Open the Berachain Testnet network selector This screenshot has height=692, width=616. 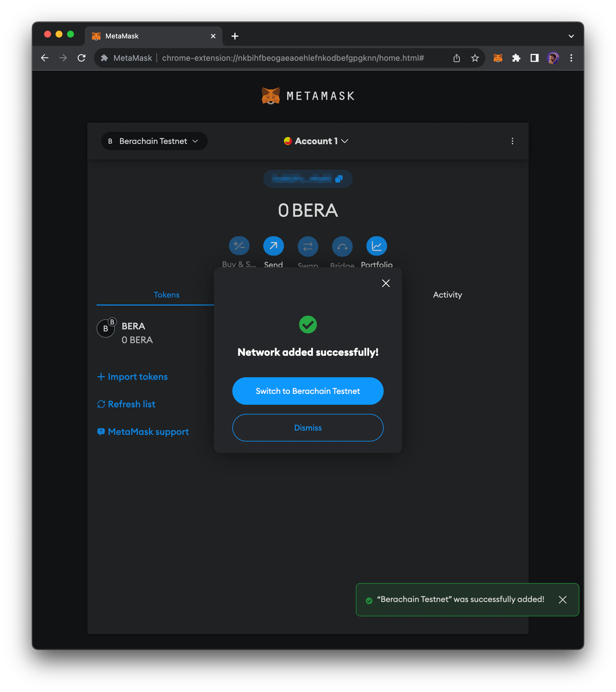(154, 141)
